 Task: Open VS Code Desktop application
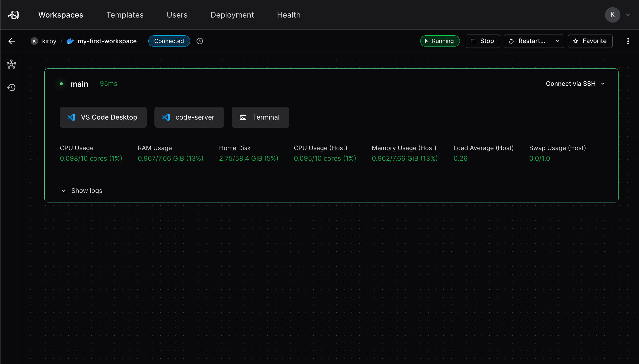(x=103, y=117)
